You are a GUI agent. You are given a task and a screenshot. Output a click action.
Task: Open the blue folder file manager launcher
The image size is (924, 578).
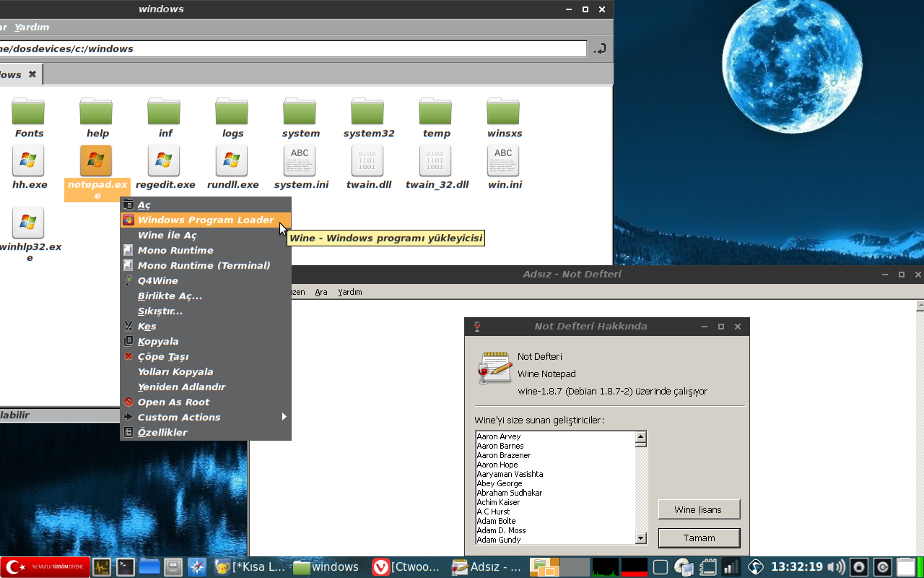click(x=149, y=567)
